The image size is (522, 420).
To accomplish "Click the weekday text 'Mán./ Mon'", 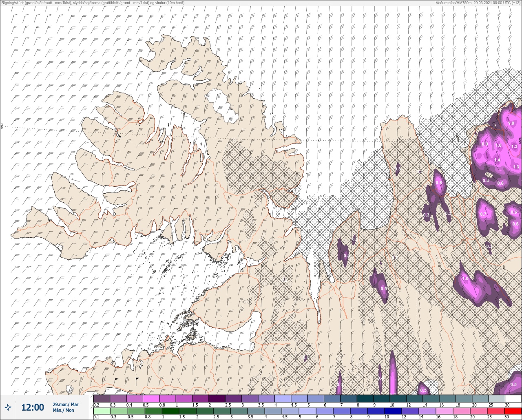I will (x=63, y=410).
